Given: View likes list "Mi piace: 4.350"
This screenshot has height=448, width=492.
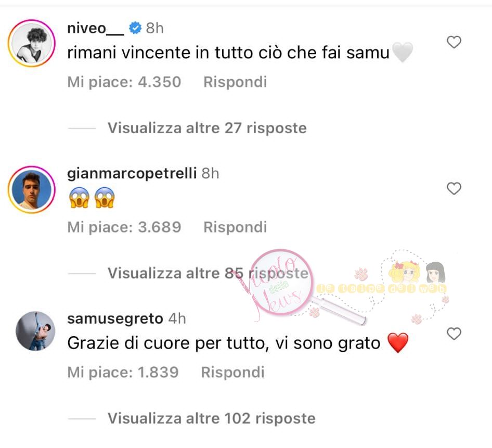Looking at the screenshot, I should pos(124,82).
